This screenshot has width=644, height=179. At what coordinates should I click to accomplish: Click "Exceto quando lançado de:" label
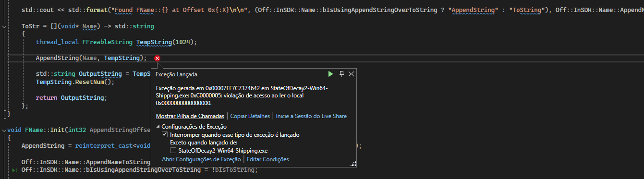point(204,143)
